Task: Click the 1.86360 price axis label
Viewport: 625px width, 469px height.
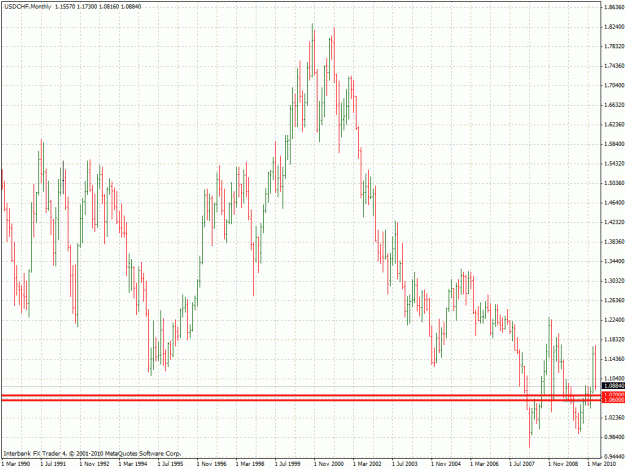Action: pos(614,7)
